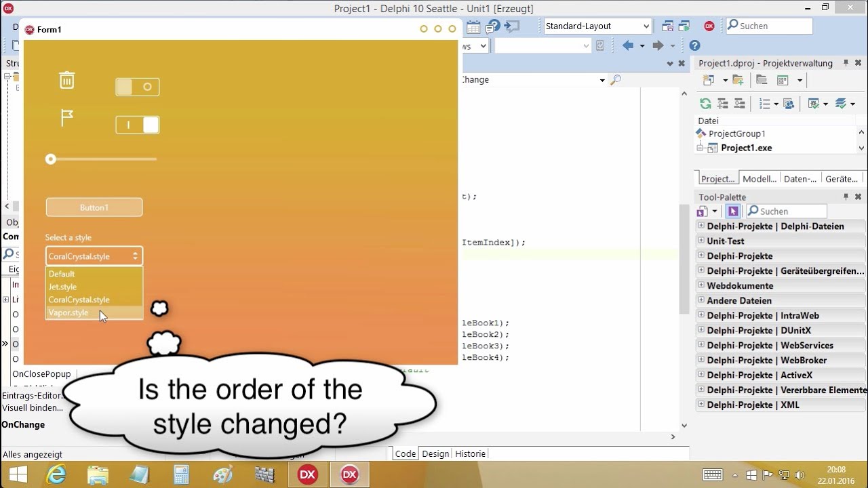The width and height of the screenshot is (868, 488).
Task: Open the view list dropdown beside the table icon
Action: tap(800, 81)
